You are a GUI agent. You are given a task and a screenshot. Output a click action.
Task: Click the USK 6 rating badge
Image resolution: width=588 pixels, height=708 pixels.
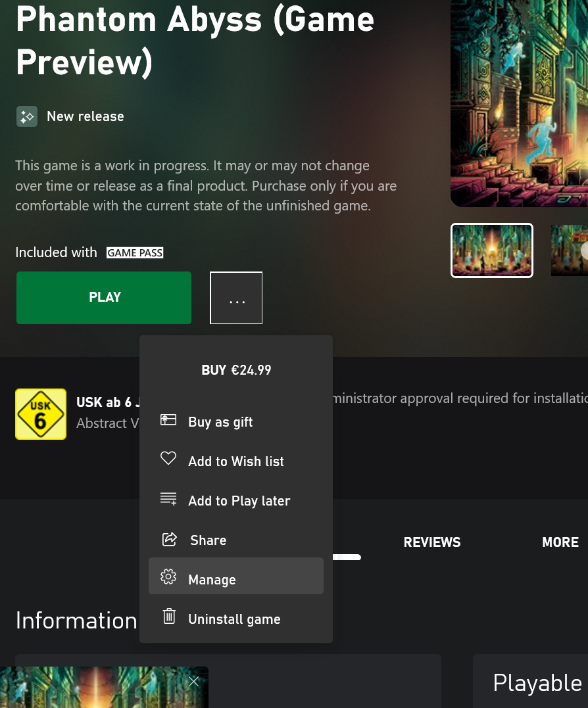pyautogui.click(x=41, y=414)
